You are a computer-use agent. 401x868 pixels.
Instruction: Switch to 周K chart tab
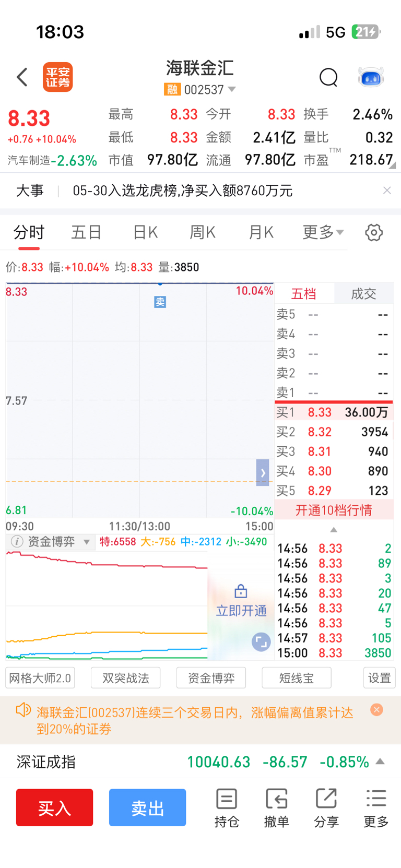tap(203, 232)
